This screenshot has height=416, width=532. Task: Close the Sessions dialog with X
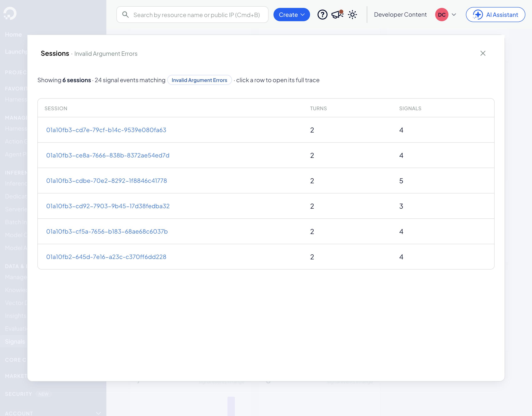tap(483, 53)
